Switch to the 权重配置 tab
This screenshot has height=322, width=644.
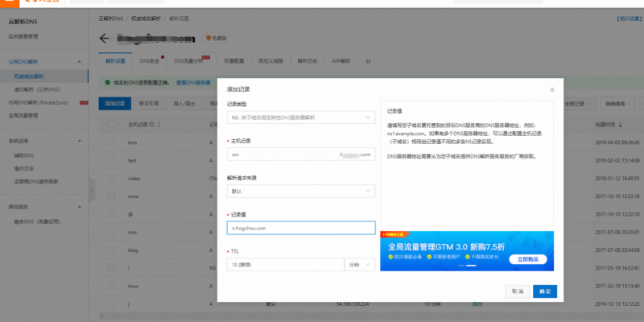[234, 60]
